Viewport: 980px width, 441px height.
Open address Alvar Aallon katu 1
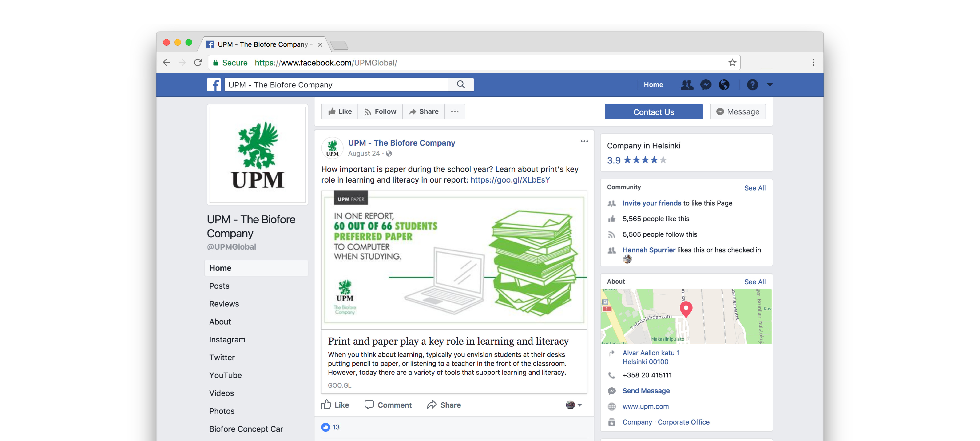tap(651, 357)
